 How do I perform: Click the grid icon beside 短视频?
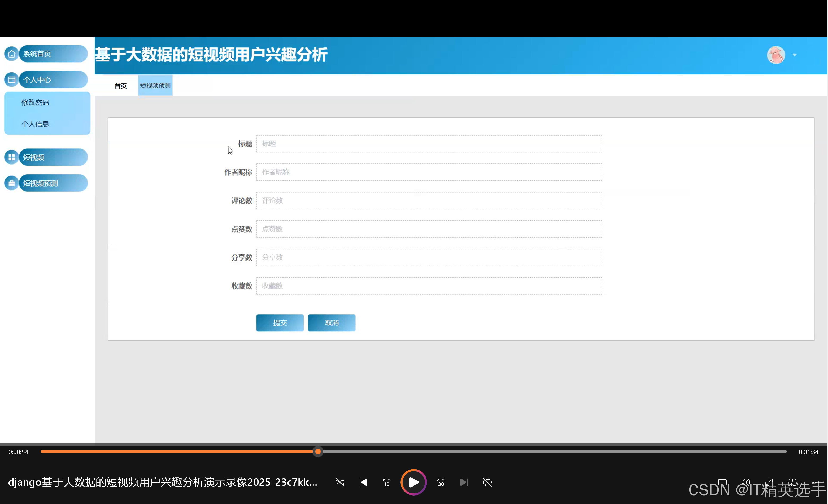tap(11, 157)
